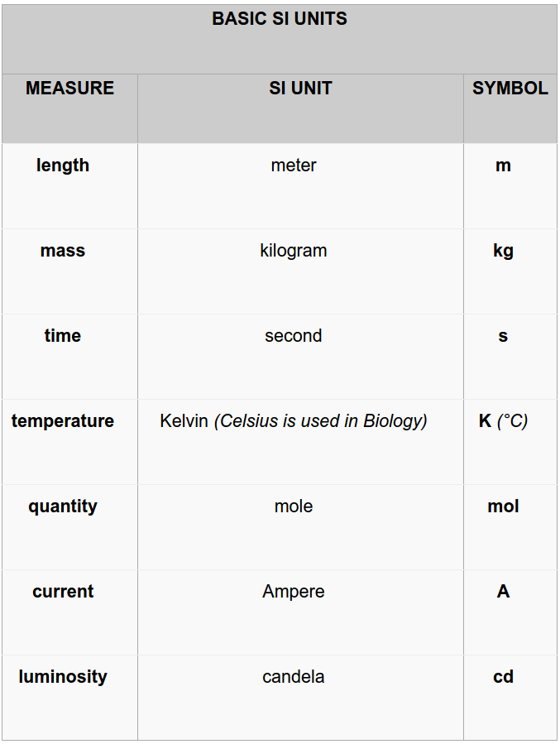Select the meter unit cell

294,166
